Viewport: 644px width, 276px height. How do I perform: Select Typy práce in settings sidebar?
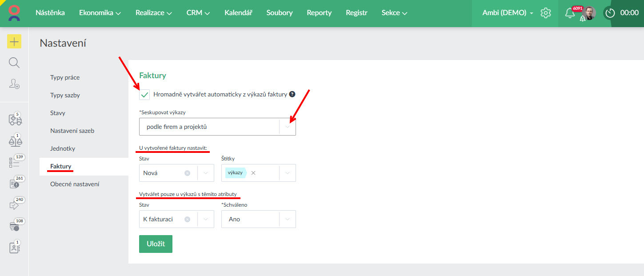point(65,77)
